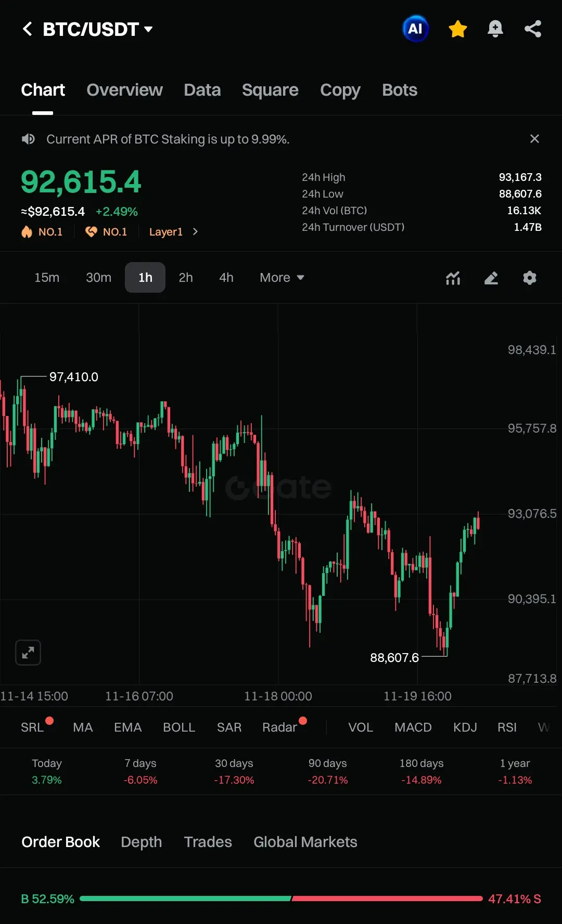Viewport: 562px width, 924px height.
Task: Share the BTC/USDT chart
Action: 533,29
